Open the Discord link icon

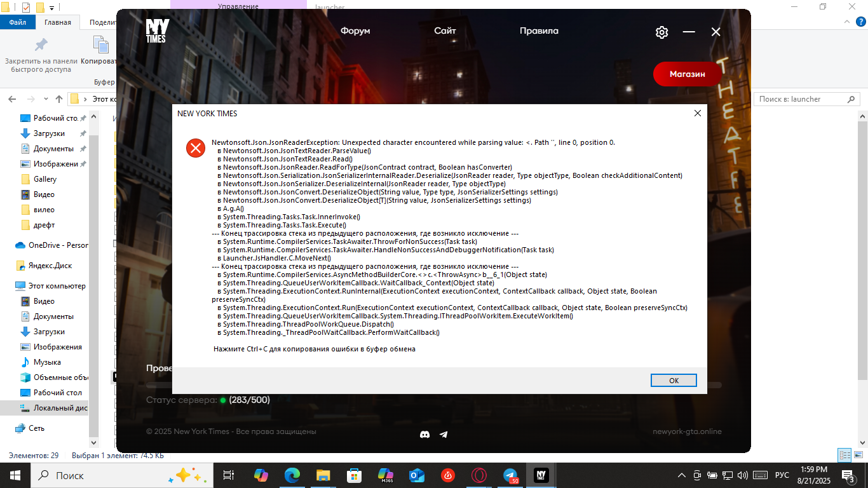point(425,435)
